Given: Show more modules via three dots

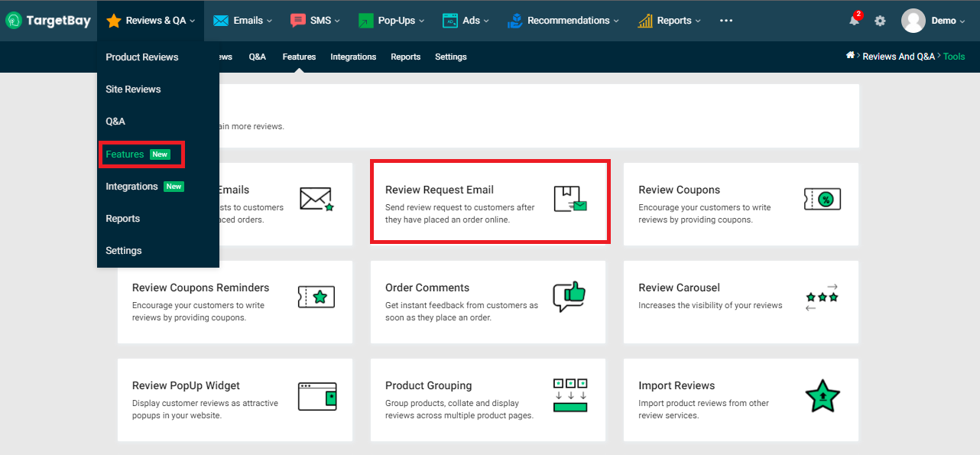Looking at the screenshot, I should (726, 21).
